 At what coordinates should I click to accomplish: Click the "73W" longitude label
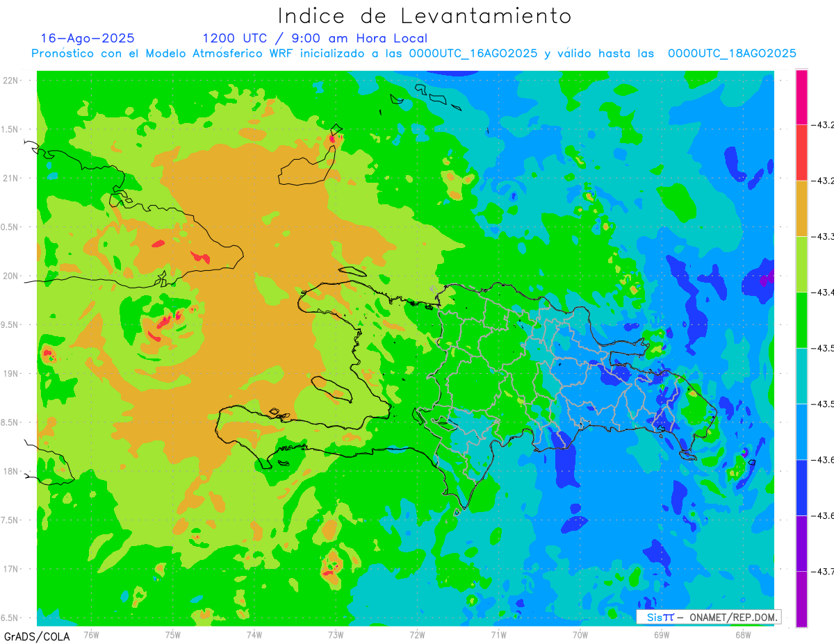(336, 636)
